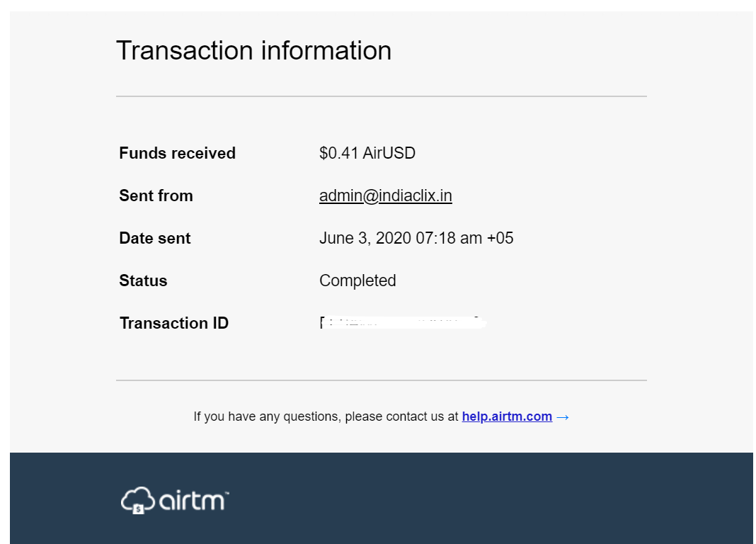This screenshot has width=756, height=544.
Task: Click the Status label
Action: [x=143, y=280]
